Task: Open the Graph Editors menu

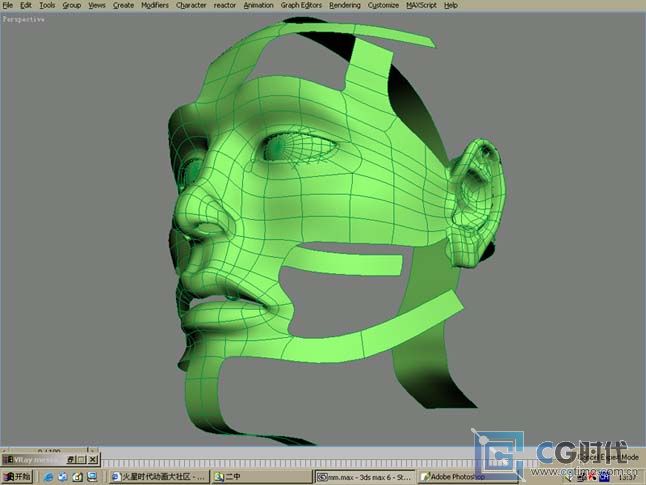Action: pos(301,5)
